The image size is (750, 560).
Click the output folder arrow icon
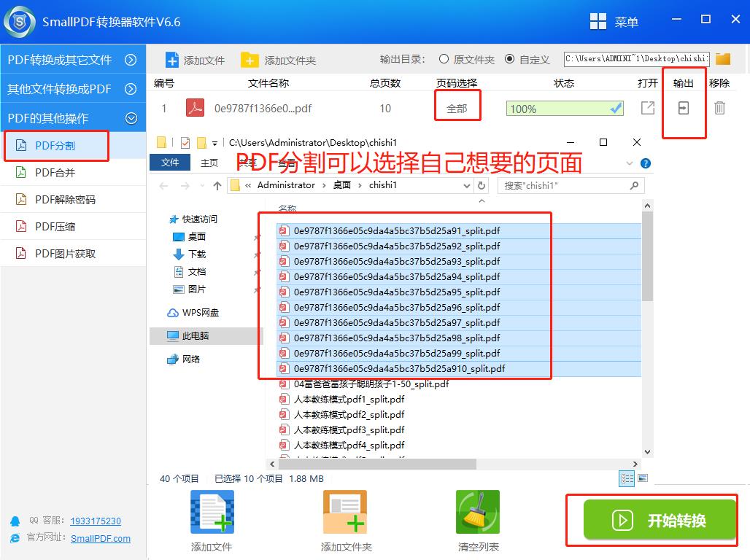[683, 108]
